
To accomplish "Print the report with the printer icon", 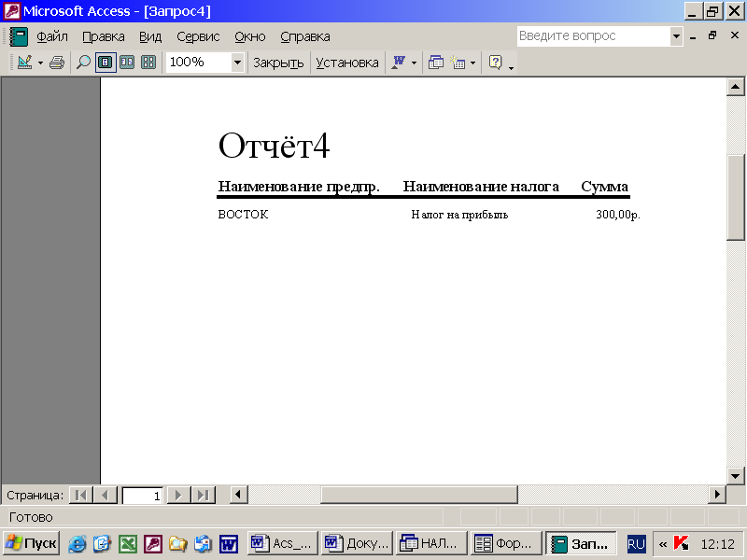I will (x=57, y=63).
